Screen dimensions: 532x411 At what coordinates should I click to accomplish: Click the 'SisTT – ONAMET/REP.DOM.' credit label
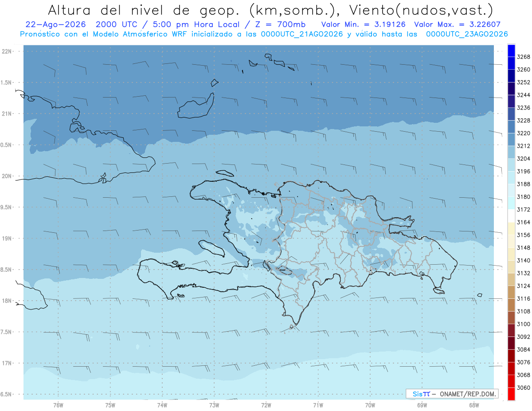[x=452, y=394]
